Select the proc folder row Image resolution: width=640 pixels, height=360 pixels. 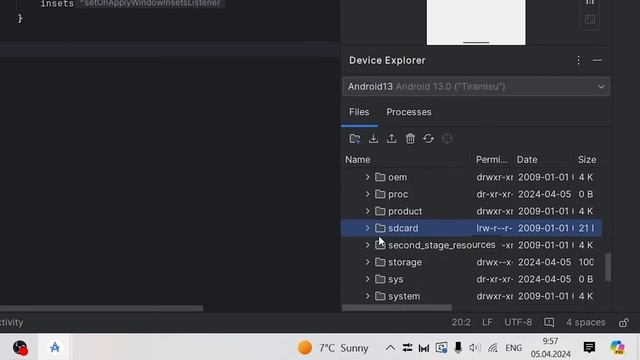(x=471, y=194)
